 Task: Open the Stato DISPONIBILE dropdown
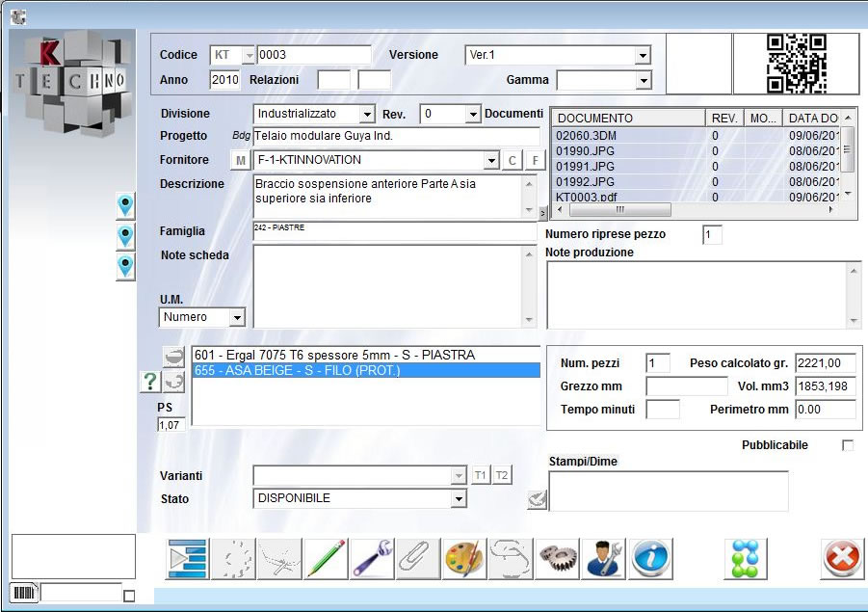coord(459,499)
